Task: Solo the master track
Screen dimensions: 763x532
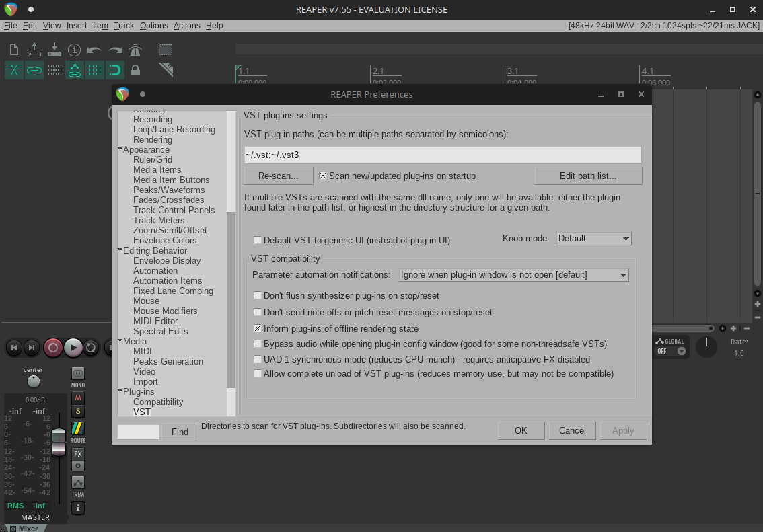Action: point(78,412)
